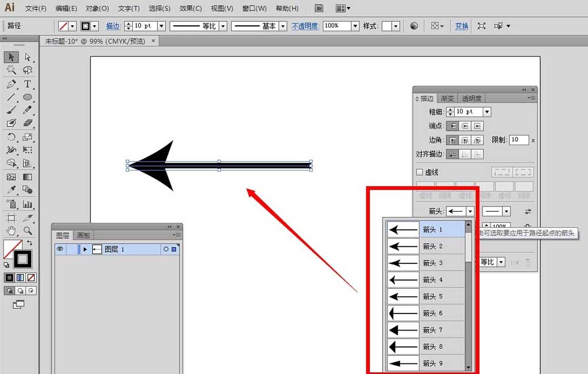
Task: Switch to the 画板 tab
Action: click(83, 235)
